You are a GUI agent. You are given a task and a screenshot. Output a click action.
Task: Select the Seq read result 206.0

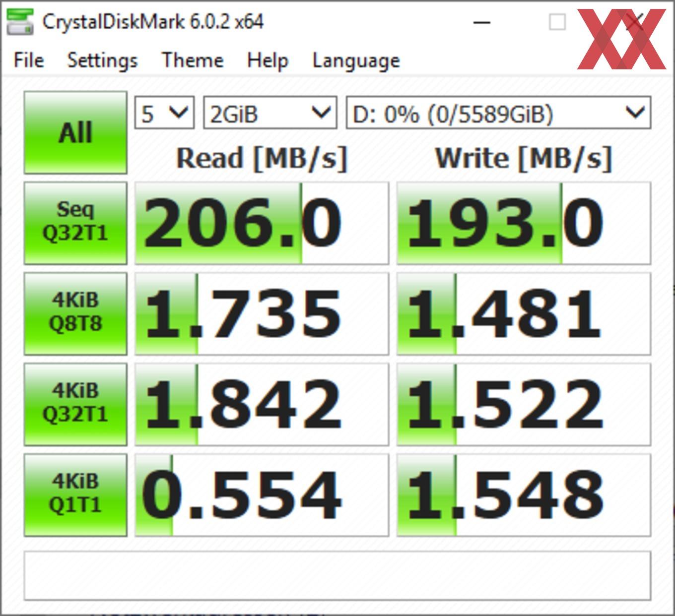[262, 223]
